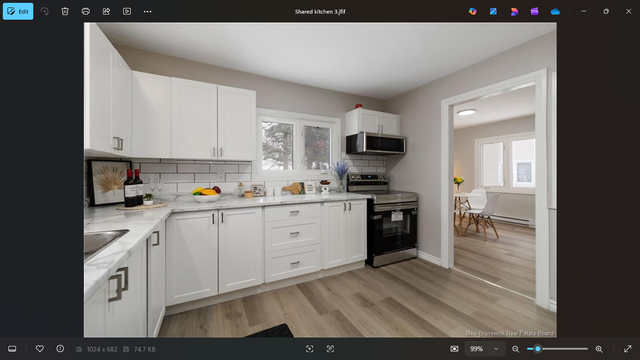Delete the photo with the trash icon
The height and width of the screenshot is (360, 640).
65,11
